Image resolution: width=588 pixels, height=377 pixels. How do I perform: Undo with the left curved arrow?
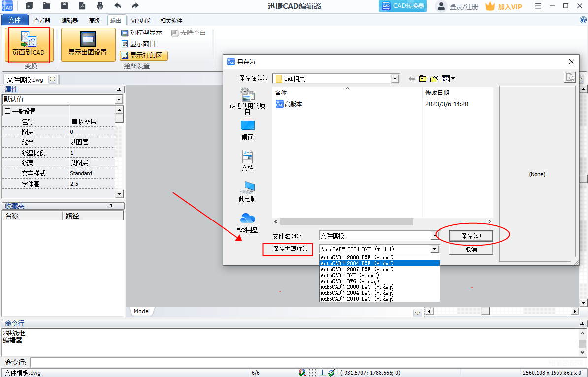(118, 6)
